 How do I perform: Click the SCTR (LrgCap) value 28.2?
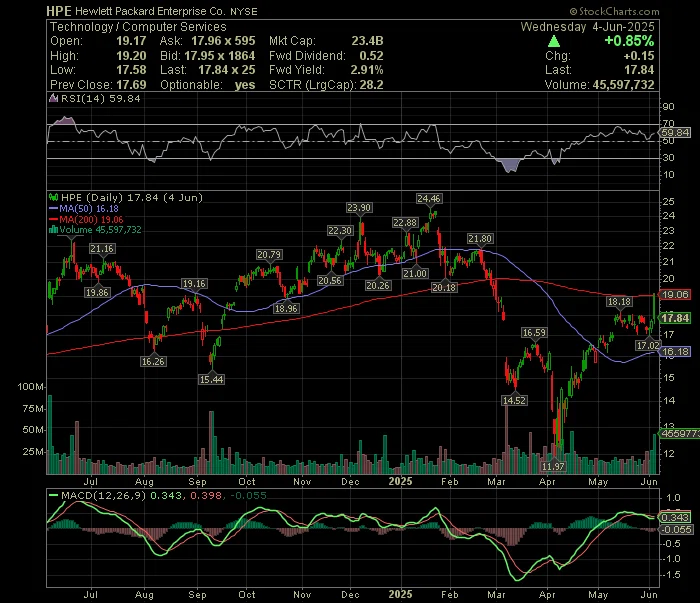pos(371,85)
